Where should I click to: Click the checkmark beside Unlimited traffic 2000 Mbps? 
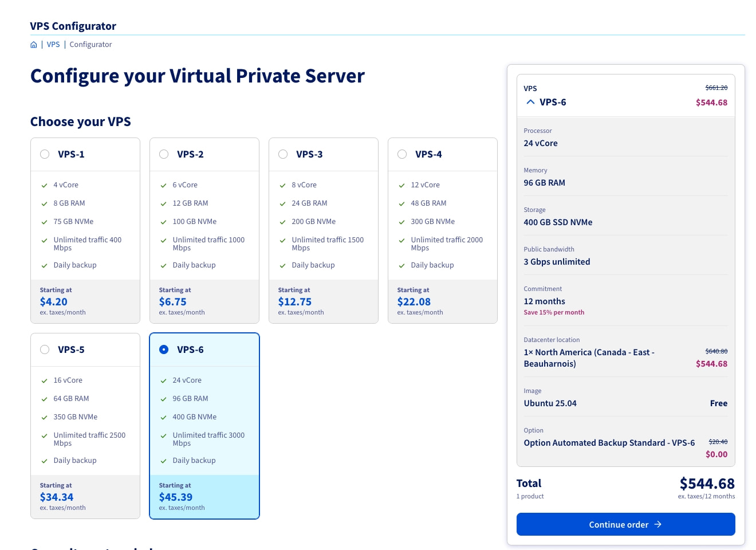pos(401,241)
